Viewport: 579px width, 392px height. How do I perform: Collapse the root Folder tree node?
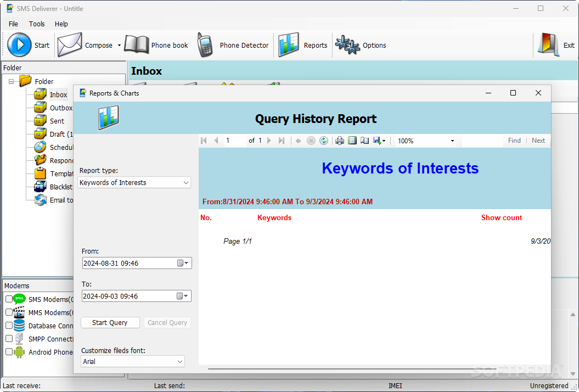pos(12,81)
